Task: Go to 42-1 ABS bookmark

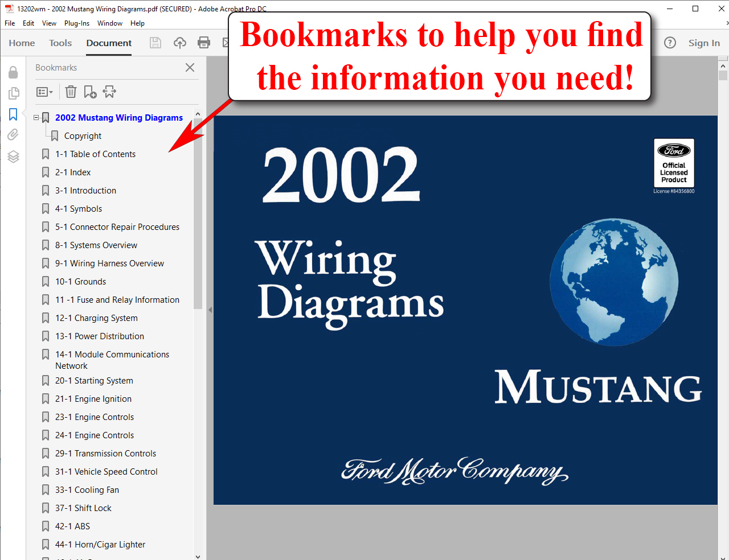Action: [72, 526]
